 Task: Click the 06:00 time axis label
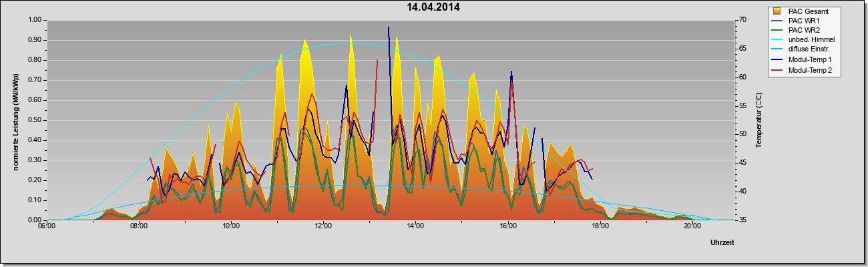tap(47, 226)
